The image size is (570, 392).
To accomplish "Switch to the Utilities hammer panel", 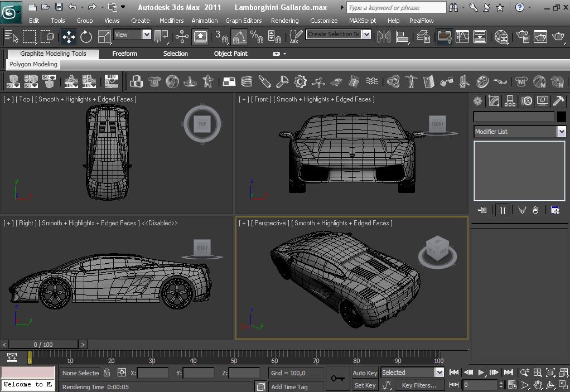I will (x=558, y=101).
